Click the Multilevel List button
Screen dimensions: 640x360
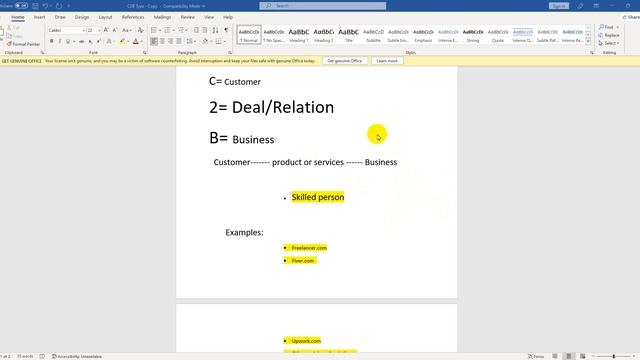[x=181, y=30]
